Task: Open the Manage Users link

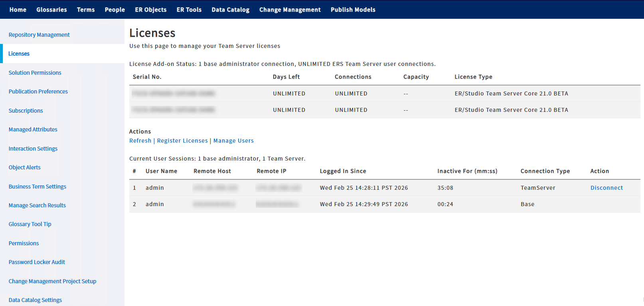Action: coord(233,141)
